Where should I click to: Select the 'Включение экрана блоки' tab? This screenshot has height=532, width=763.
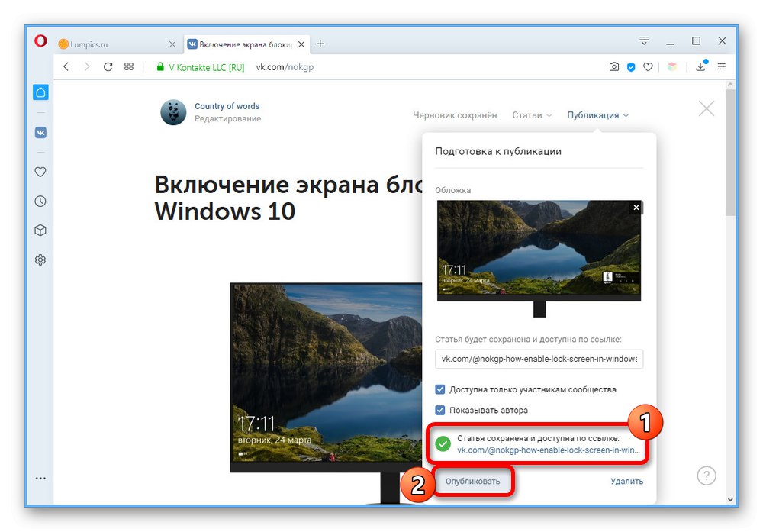pyautogui.click(x=246, y=44)
